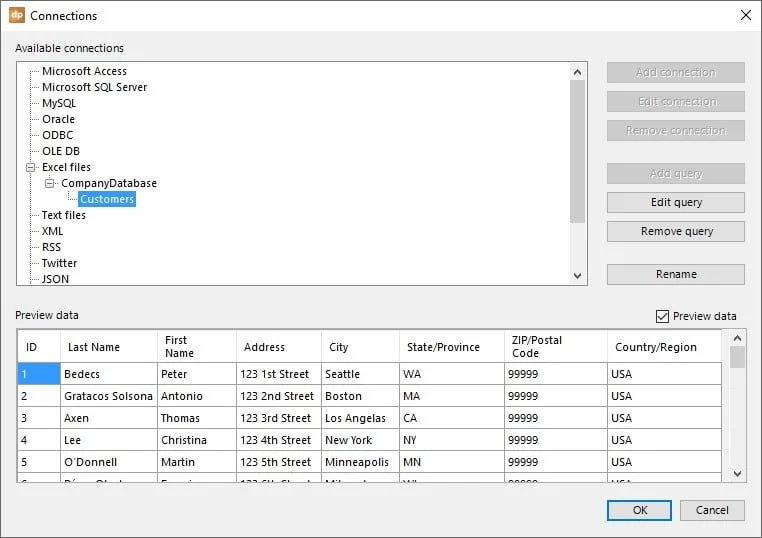Click the Boston city cell
The width and height of the screenshot is (762, 538).
pos(360,396)
